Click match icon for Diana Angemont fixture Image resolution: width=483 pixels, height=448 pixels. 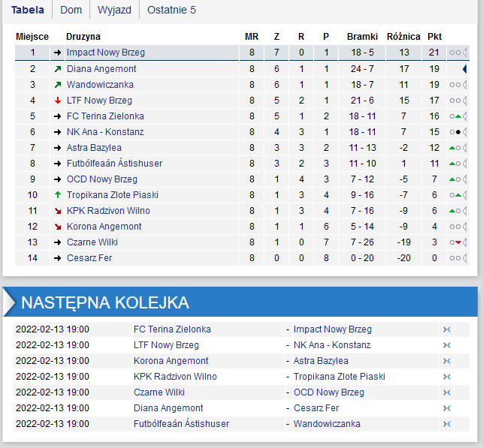[x=447, y=408]
